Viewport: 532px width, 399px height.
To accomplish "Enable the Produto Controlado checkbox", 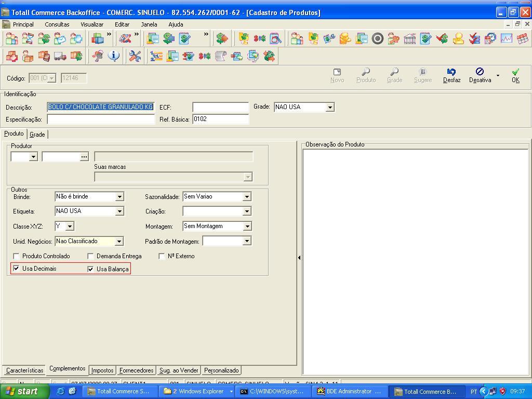I will point(16,256).
